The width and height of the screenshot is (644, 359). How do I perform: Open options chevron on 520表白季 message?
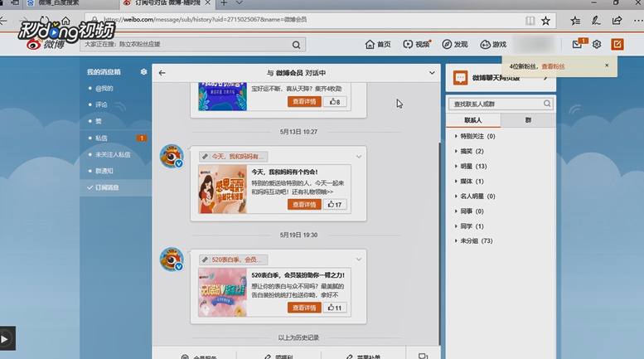click(x=359, y=260)
